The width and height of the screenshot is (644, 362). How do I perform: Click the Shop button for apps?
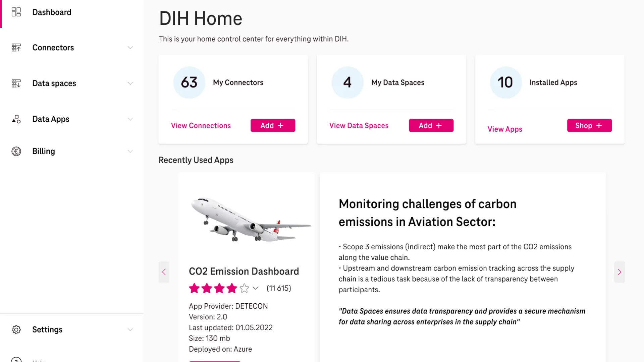[x=589, y=125]
